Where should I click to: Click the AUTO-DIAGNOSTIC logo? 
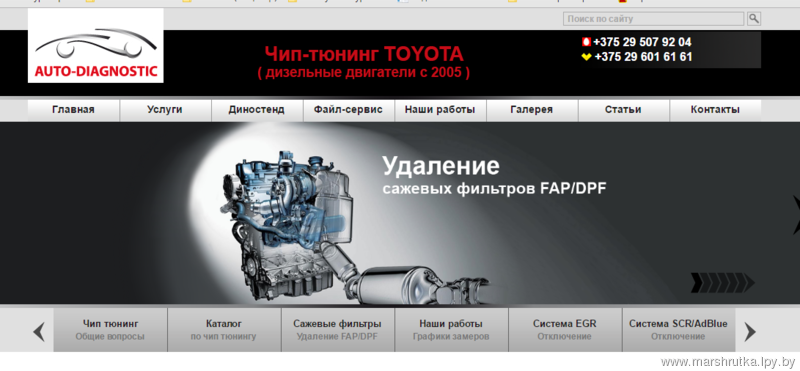[x=95, y=45]
